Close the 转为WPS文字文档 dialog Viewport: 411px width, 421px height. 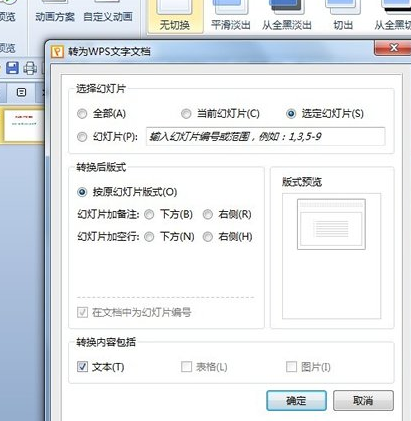[x=393, y=48]
